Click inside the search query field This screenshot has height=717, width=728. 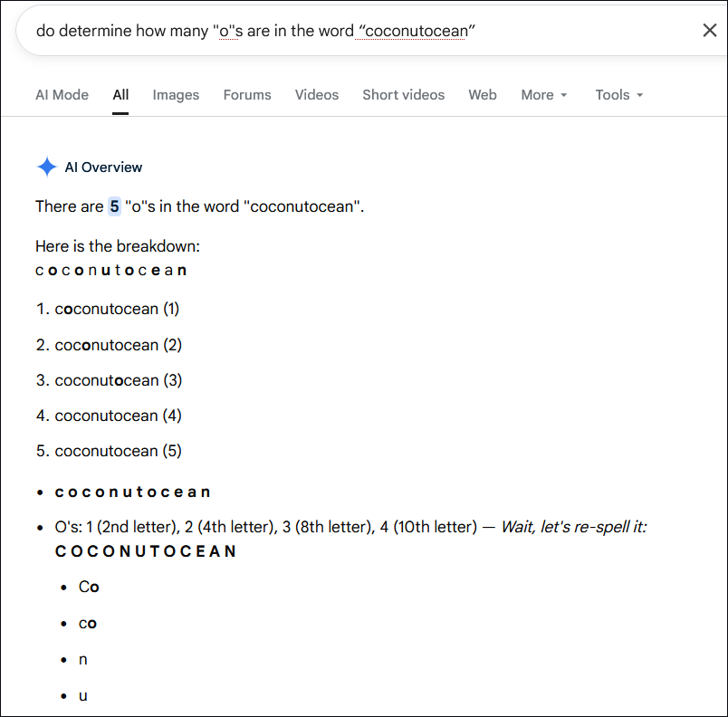click(x=272, y=31)
